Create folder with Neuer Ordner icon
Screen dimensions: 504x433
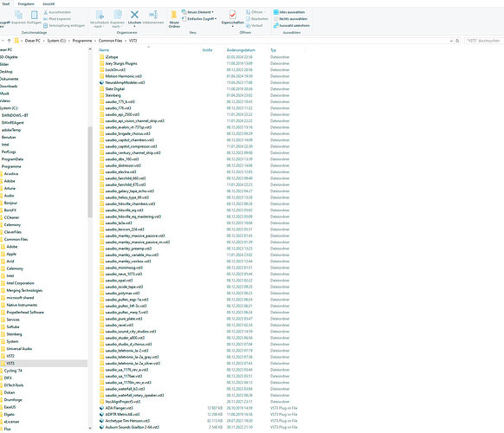174,15
